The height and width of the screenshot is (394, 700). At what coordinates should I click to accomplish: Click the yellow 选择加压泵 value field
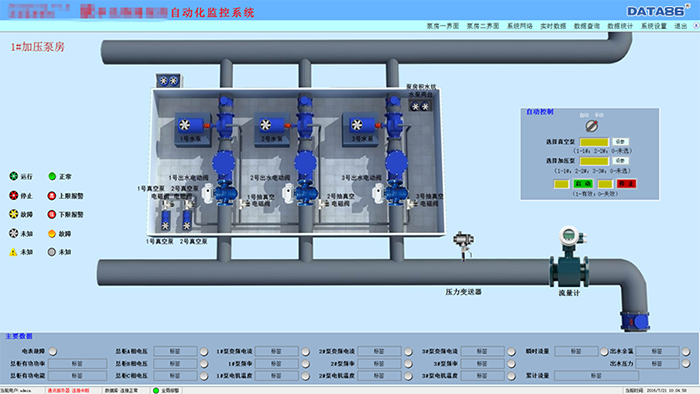(x=594, y=161)
